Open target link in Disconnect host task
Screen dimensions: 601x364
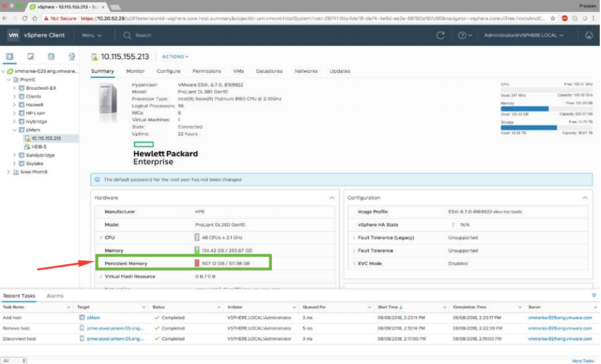coord(116,339)
